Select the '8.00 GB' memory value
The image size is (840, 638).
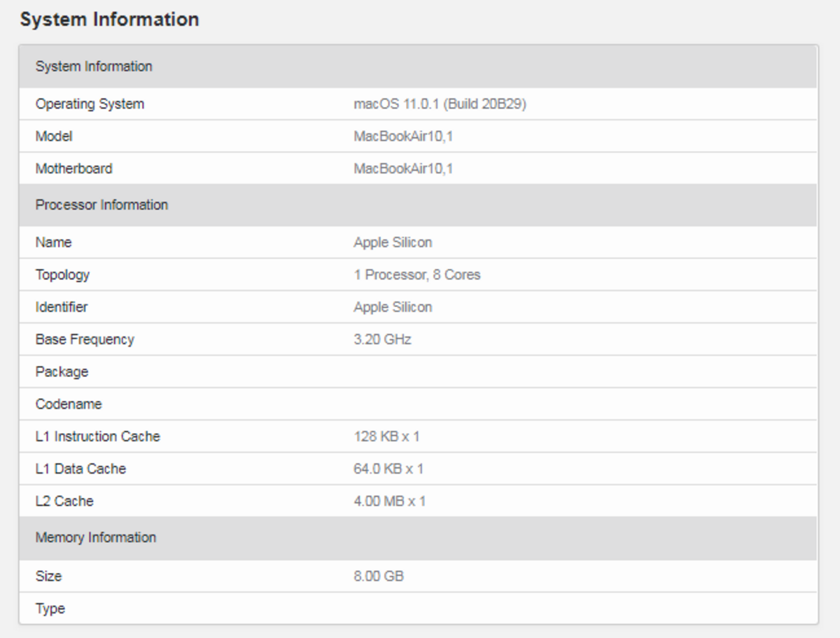379,576
